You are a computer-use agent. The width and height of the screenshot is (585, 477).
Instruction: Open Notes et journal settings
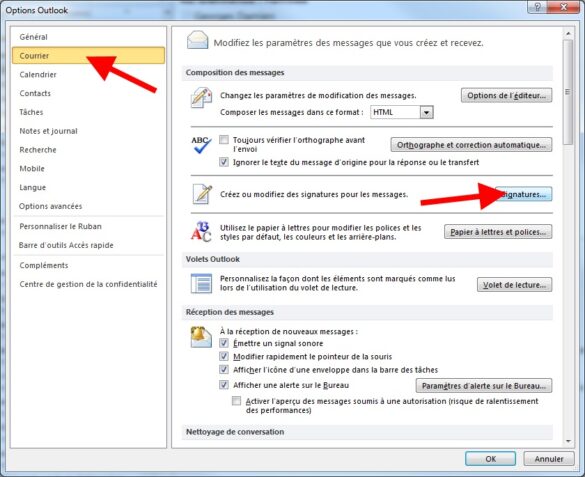click(x=88, y=131)
